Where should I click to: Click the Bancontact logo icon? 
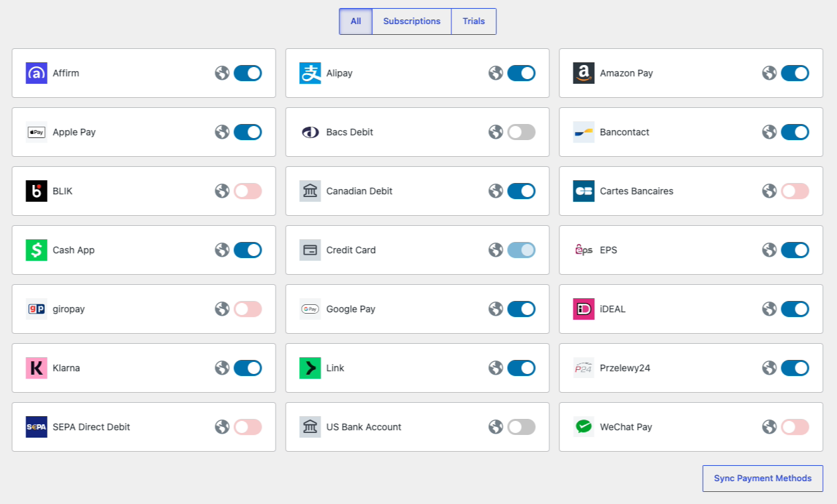tap(583, 132)
